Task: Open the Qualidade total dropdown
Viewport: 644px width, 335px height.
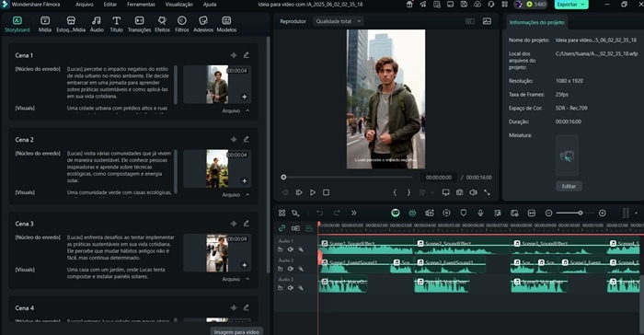Action: [x=339, y=21]
